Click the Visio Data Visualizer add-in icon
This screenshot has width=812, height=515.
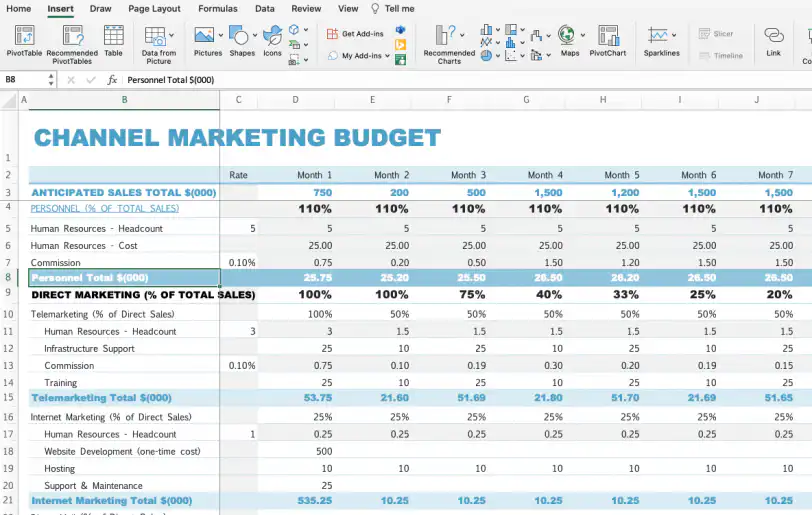coord(400,30)
